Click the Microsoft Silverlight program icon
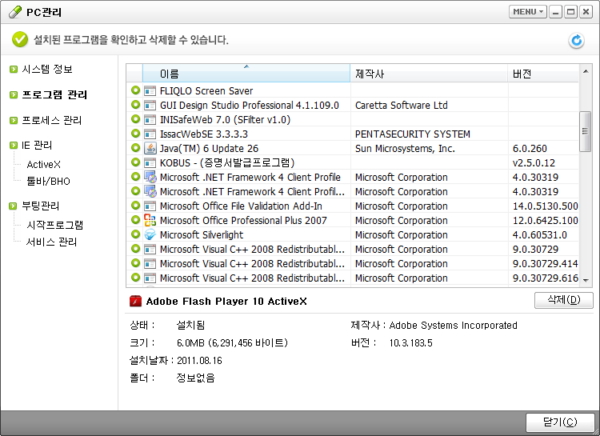600x436 pixels. click(x=150, y=235)
